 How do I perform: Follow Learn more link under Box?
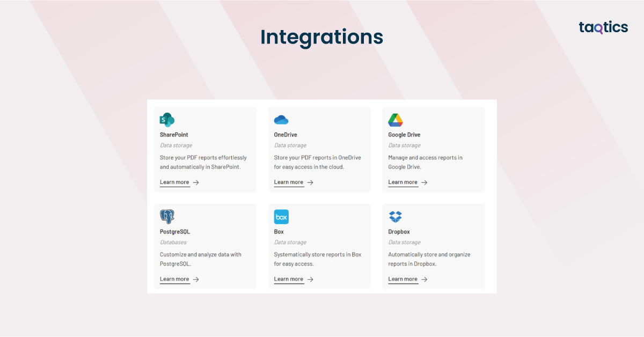[289, 279]
